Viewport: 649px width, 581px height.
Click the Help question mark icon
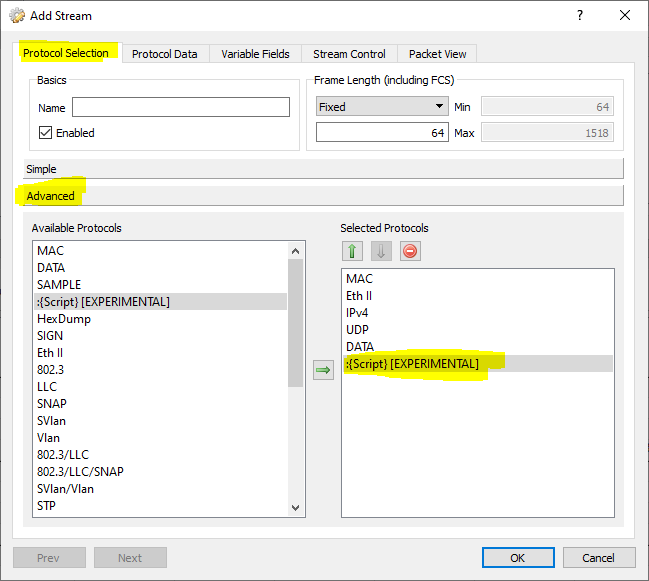[580, 16]
